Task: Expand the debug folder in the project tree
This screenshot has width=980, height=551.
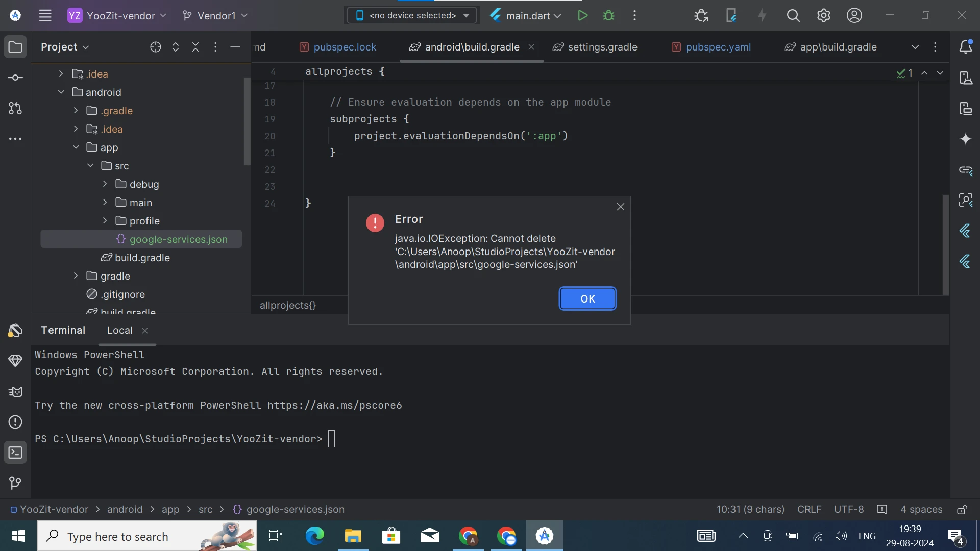Action: (x=105, y=184)
